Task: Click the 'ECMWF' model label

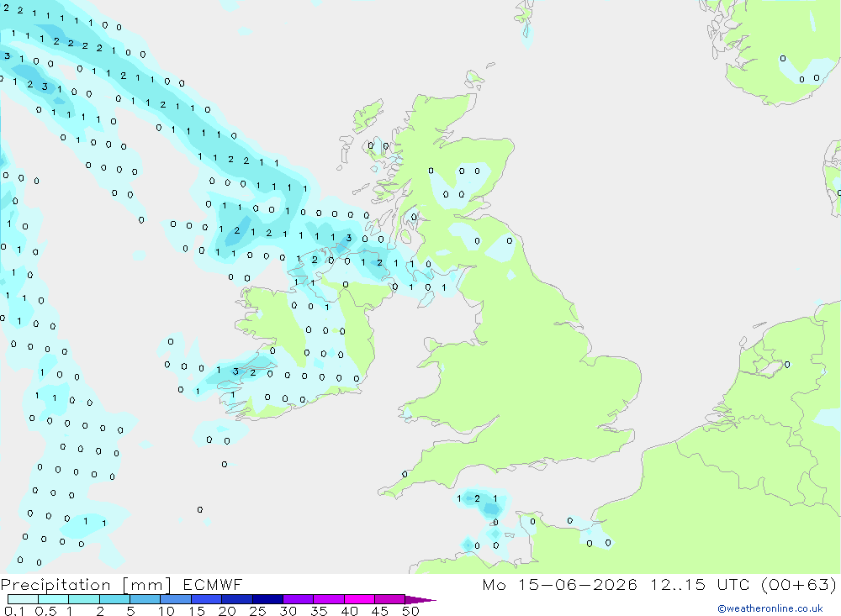Action: click(213, 584)
